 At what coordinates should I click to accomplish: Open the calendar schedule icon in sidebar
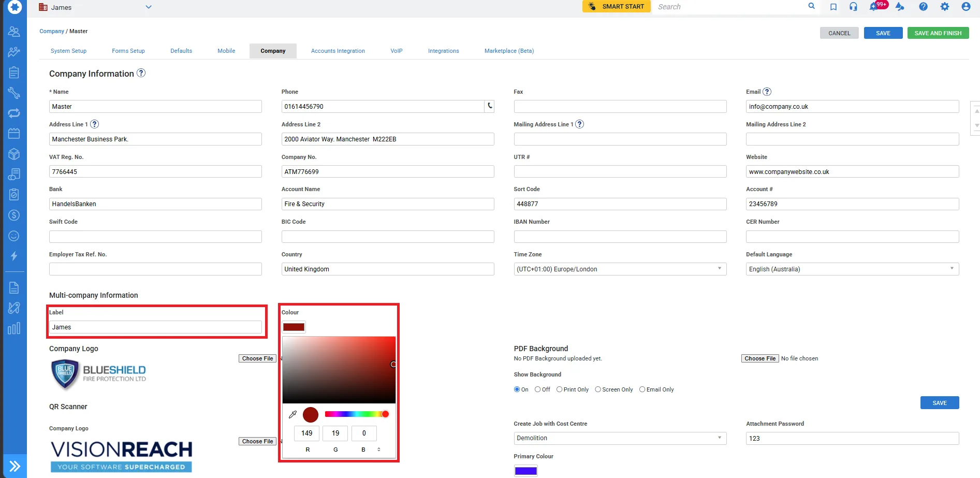14,134
